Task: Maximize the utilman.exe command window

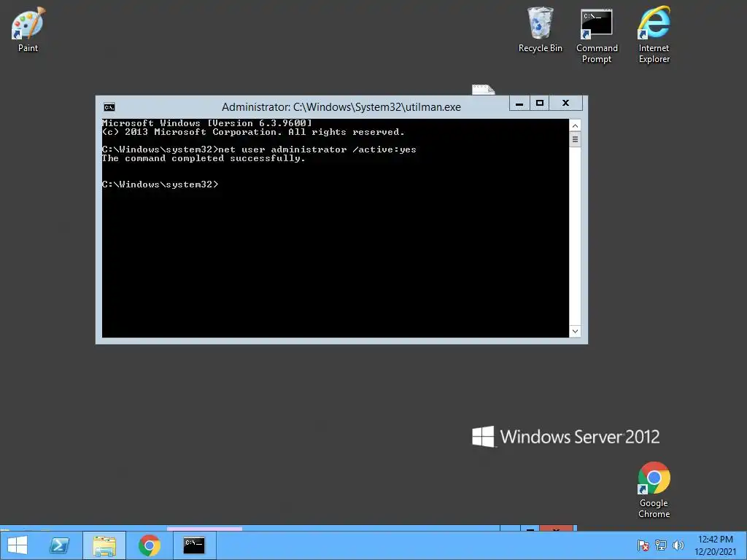Action: click(539, 104)
